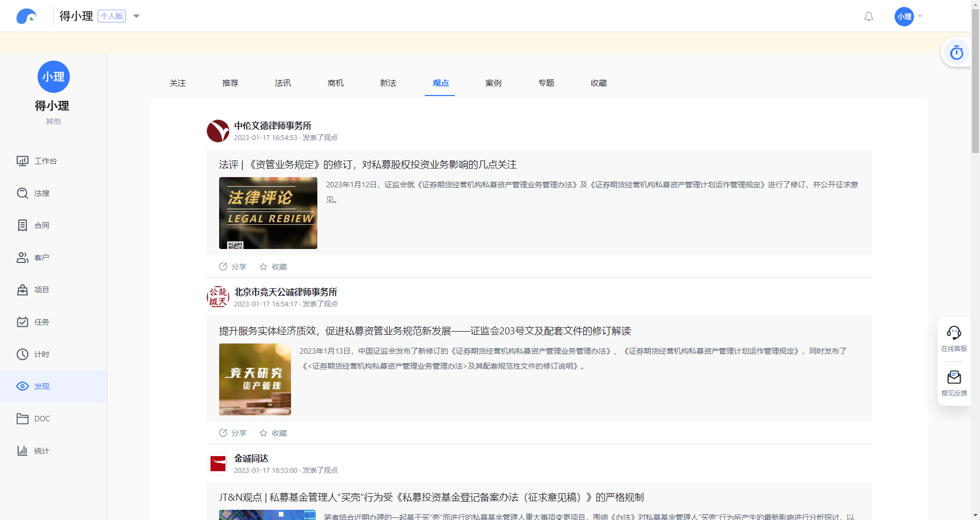Open the 任务 tasks sidebar item

click(x=53, y=322)
